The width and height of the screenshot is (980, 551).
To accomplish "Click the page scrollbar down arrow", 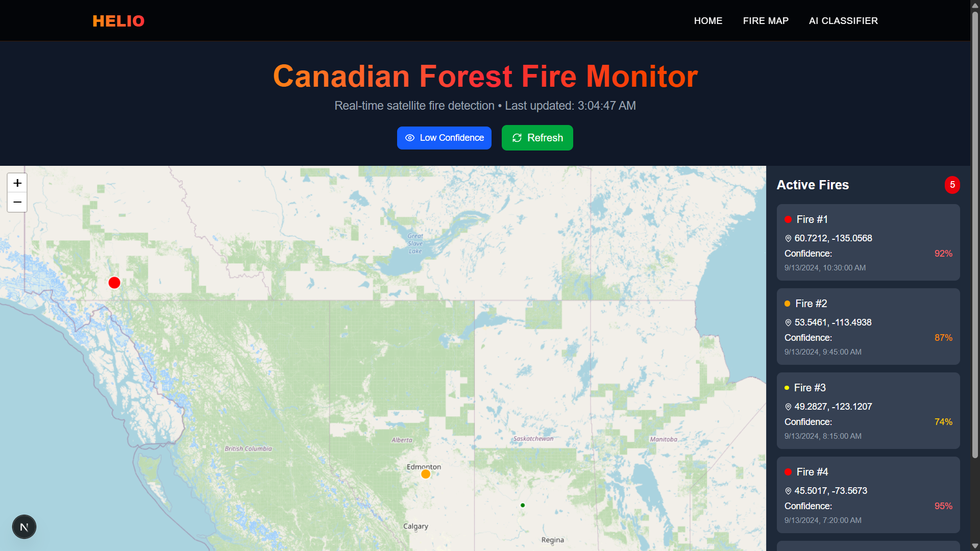I will (x=975, y=546).
